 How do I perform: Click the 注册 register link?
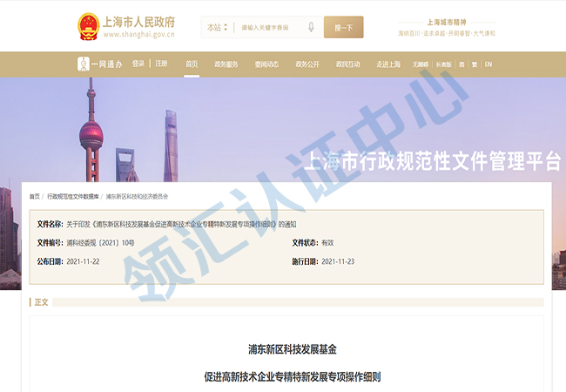161,64
